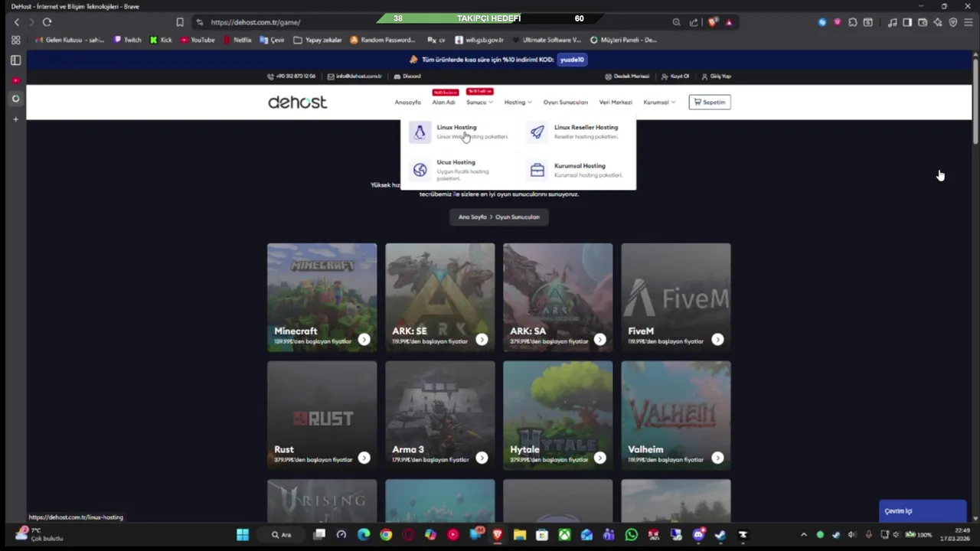Open the Yapay zekalar bookmark folder
The image size is (980, 551).
pos(318,40)
